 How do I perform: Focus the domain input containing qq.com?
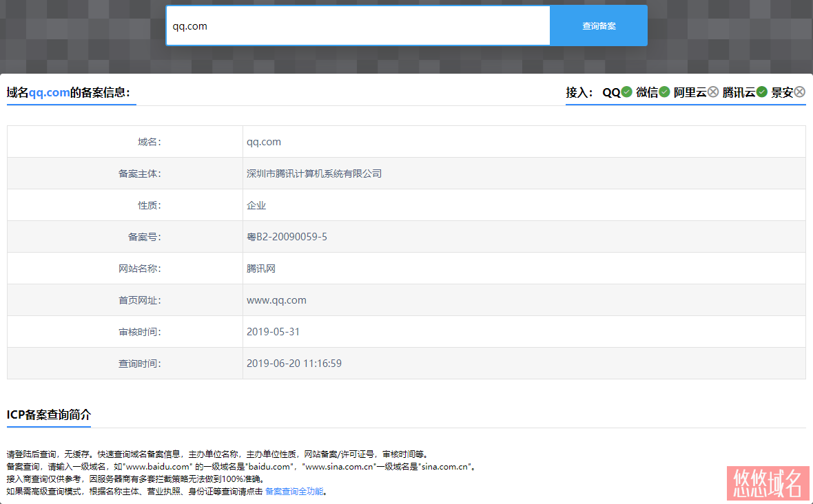point(358,26)
